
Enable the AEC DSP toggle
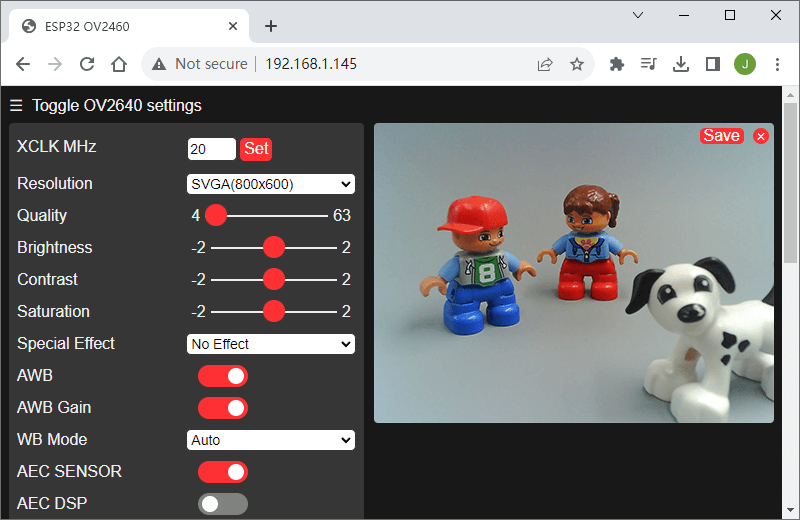coord(223,504)
